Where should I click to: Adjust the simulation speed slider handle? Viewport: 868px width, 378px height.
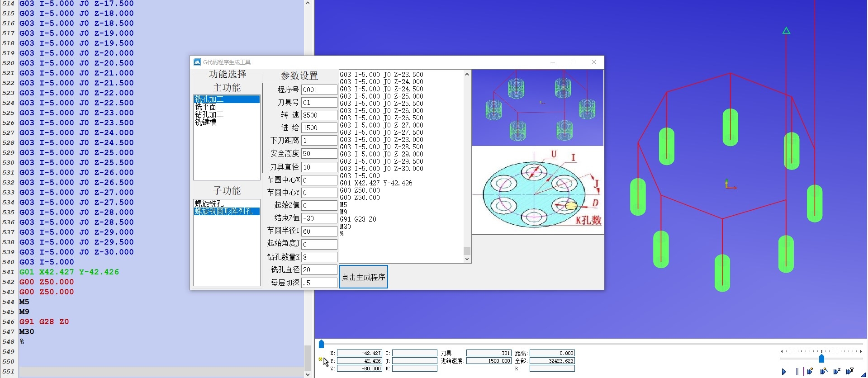(x=821, y=358)
